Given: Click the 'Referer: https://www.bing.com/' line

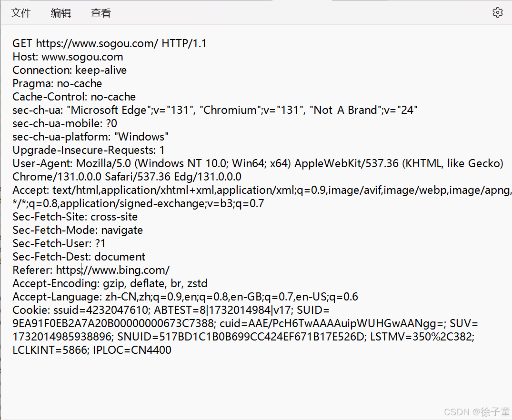Looking at the screenshot, I should (x=91, y=270).
